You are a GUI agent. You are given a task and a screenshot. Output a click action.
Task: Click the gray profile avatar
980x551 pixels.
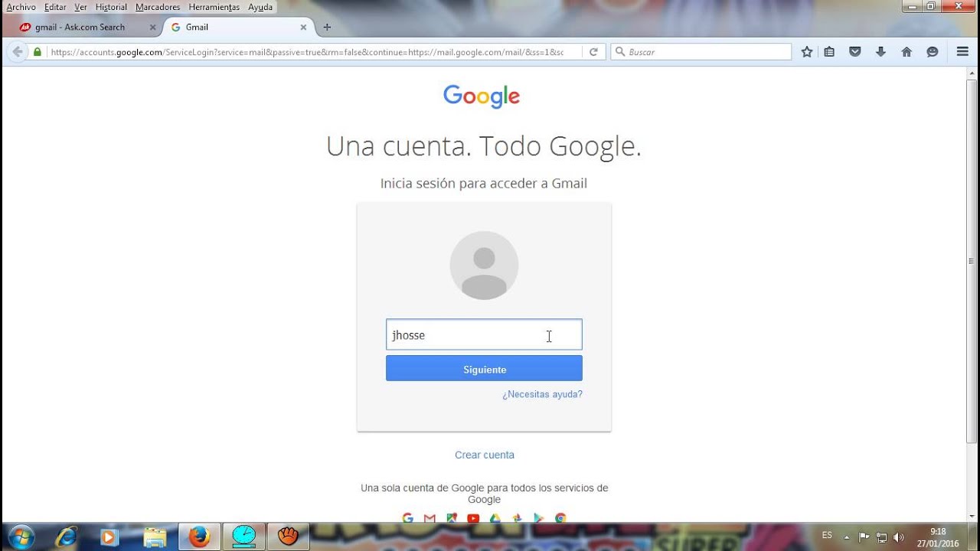pos(484,265)
